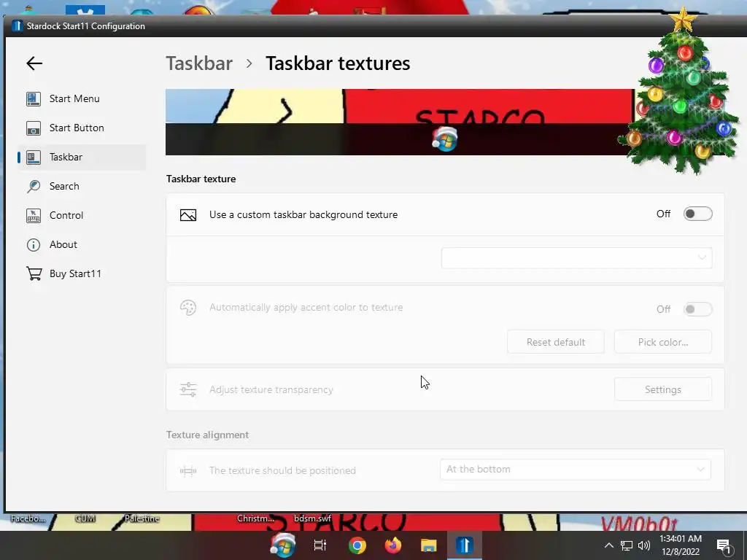The height and width of the screenshot is (560, 747).
Task: Open File Explorer from the taskbar
Action: coord(429,545)
